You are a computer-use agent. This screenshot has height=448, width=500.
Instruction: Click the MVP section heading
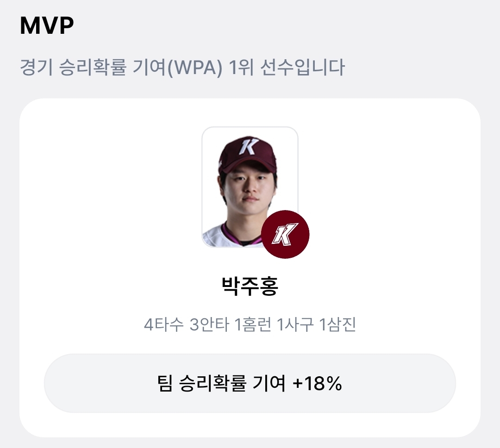tap(47, 25)
